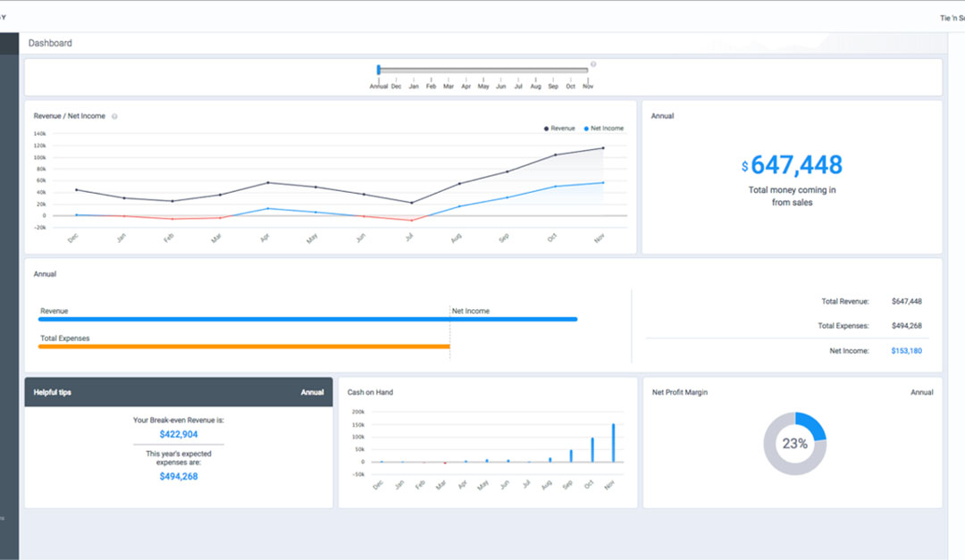Click the Nov point on the Net Income line
The height and width of the screenshot is (560, 965).
[603, 183]
